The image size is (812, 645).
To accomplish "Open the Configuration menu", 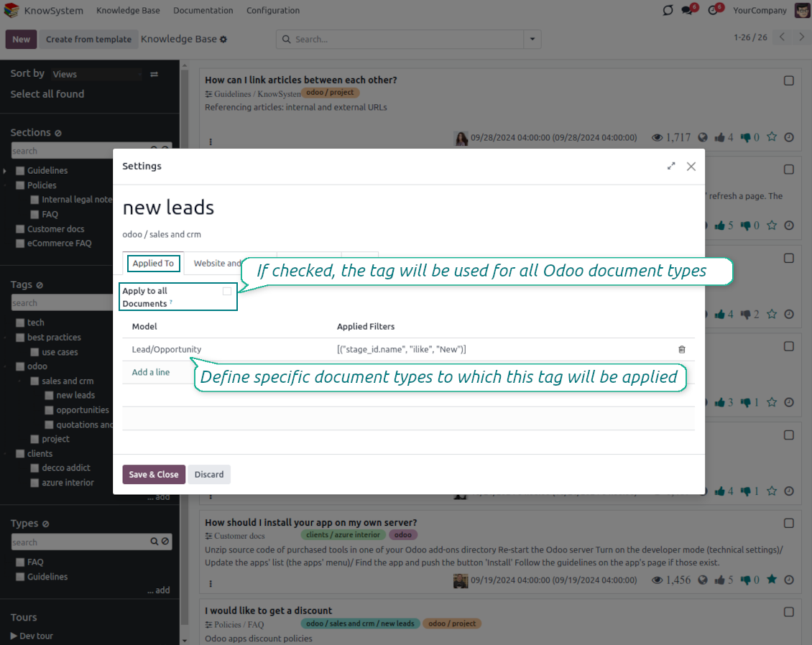I will coord(273,11).
